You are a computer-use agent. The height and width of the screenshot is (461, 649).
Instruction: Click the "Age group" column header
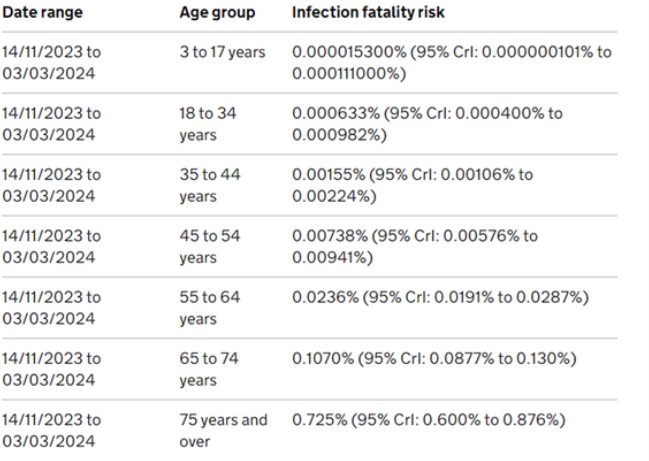[217, 13]
